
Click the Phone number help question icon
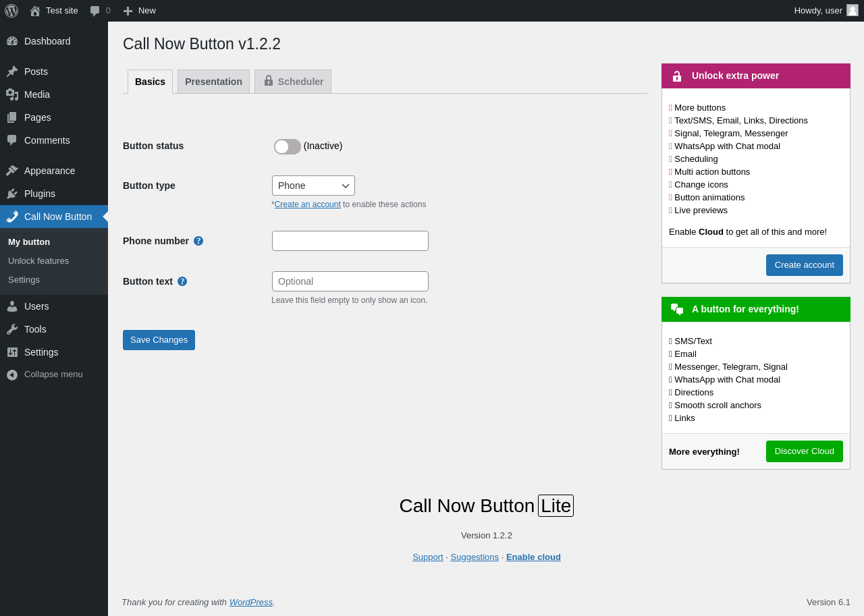click(x=198, y=241)
